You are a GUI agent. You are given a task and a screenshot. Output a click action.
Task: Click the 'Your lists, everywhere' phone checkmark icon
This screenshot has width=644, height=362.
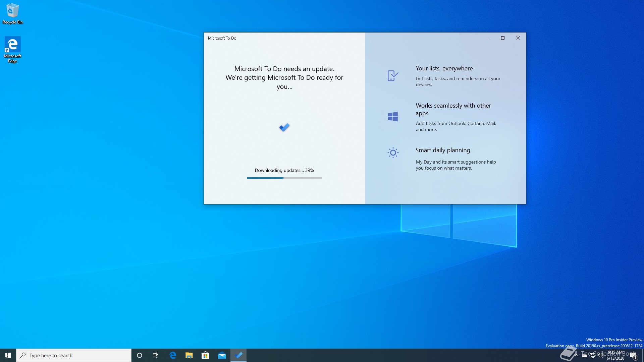pos(393,76)
